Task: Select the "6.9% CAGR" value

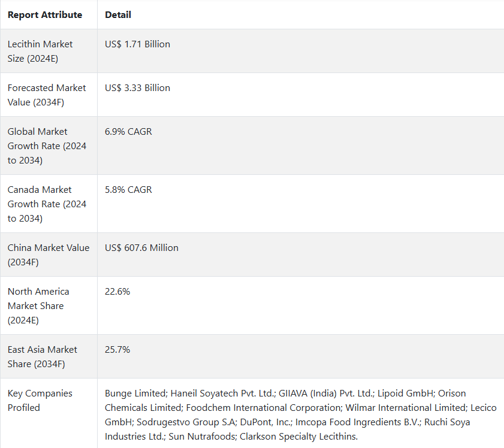Action: coord(128,132)
